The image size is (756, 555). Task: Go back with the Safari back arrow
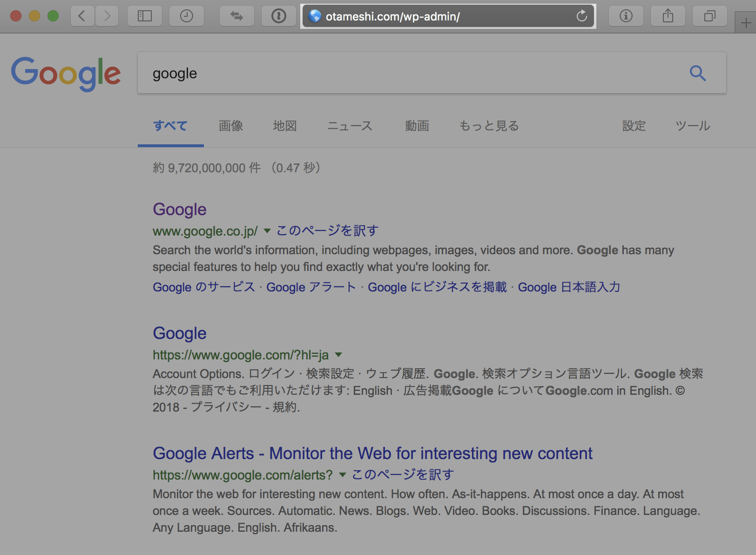[x=82, y=16]
